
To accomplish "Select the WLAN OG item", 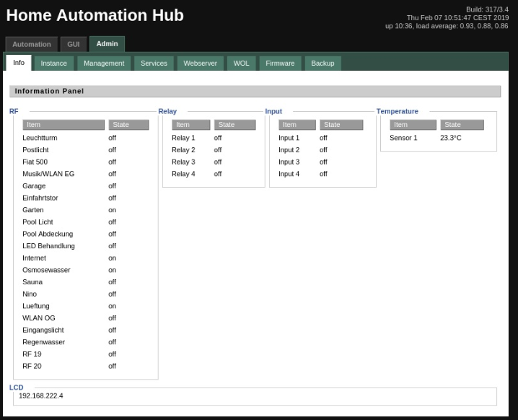I will [x=39, y=318].
